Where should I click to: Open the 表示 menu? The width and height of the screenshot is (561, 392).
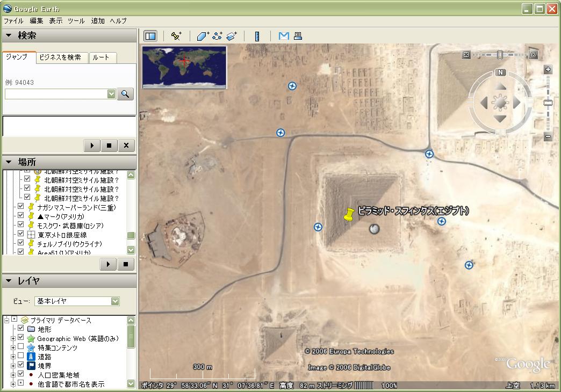point(56,21)
